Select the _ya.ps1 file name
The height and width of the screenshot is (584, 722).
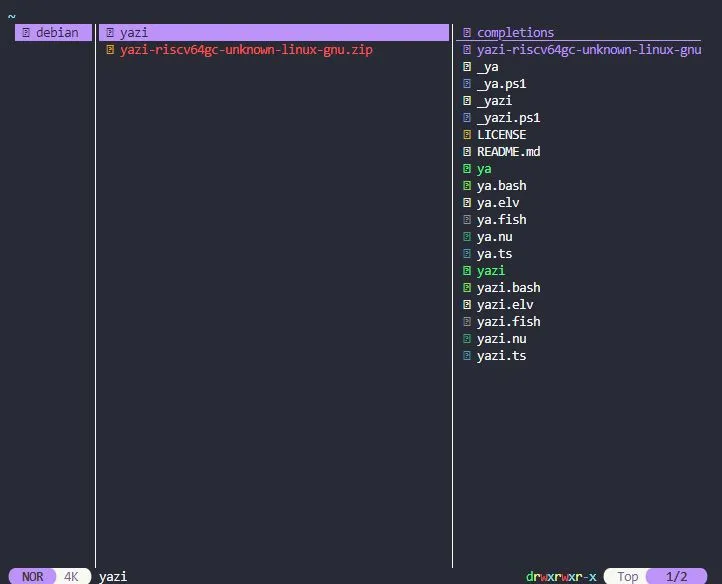[x=501, y=84]
